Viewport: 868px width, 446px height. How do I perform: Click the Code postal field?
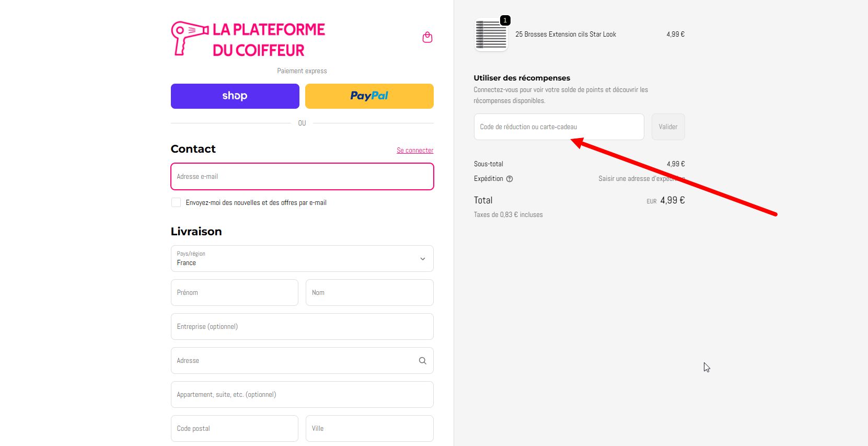point(235,429)
